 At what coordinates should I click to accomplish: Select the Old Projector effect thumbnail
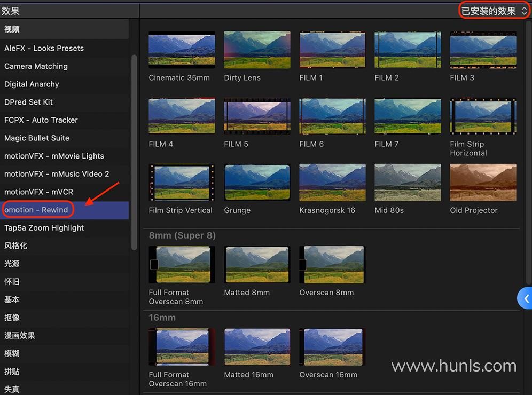pos(483,183)
